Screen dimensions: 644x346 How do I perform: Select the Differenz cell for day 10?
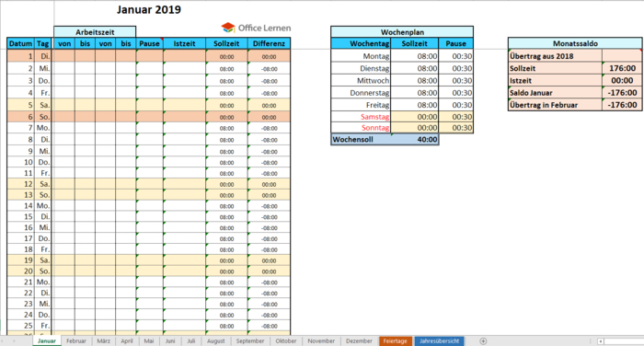[x=269, y=163]
